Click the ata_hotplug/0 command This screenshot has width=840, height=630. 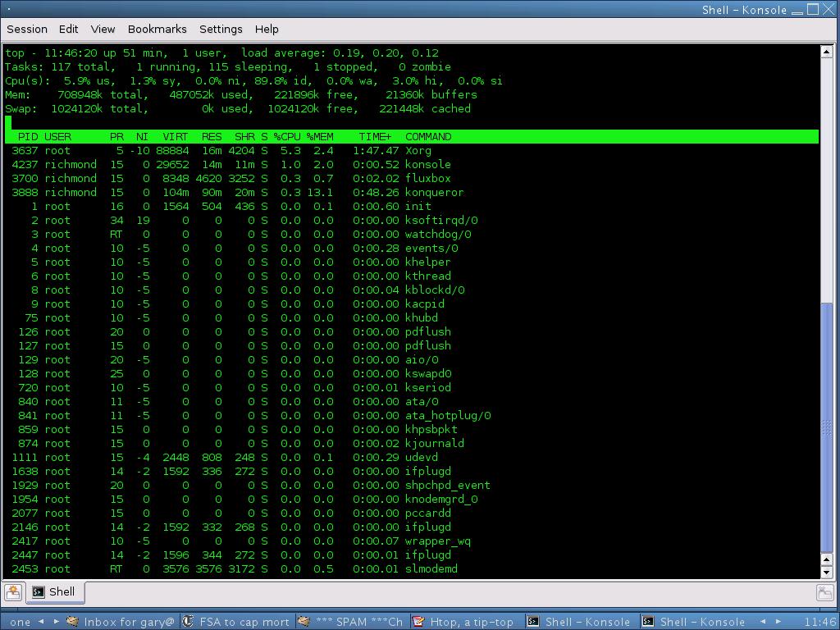coord(447,415)
